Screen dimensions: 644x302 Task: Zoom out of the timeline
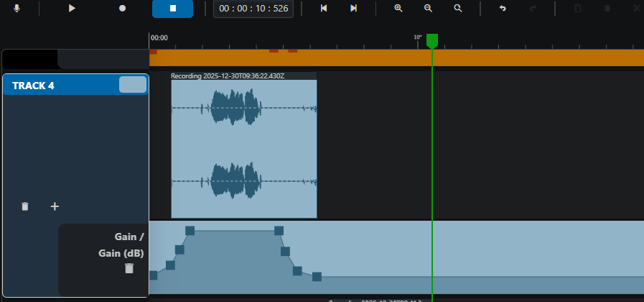tap(428, 8)
